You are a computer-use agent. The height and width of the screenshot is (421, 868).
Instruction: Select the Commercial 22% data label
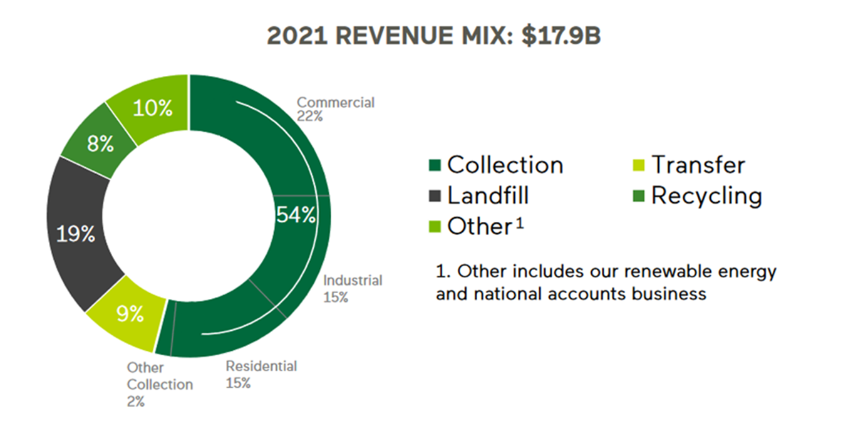point(335,108)
